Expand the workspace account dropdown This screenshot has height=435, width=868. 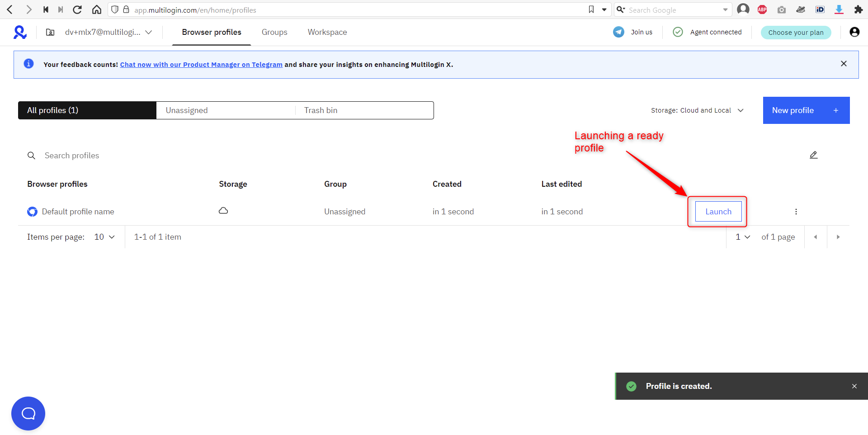[x=148, y=32]
